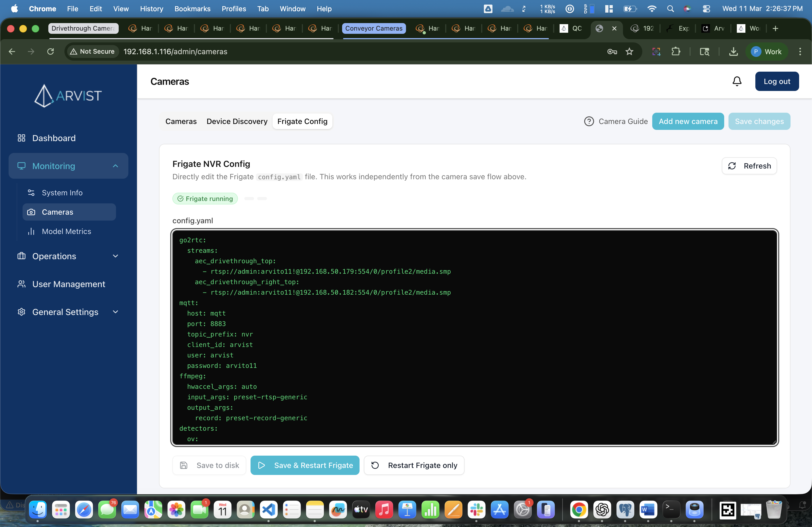The width and height of the screenshot is (812, 527).
Task: Click the first gray pill beside Frigate running
Action: click(x=249, y=198)
